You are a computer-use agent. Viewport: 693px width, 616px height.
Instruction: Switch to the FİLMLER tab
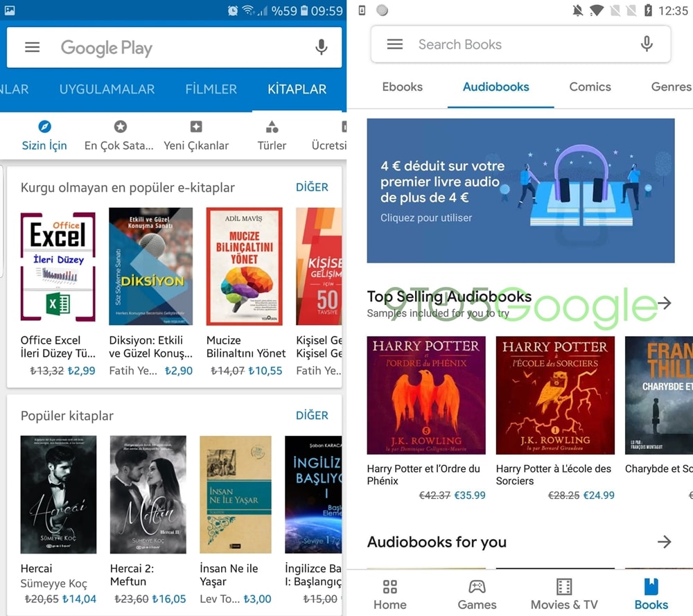tap(211, 89)
